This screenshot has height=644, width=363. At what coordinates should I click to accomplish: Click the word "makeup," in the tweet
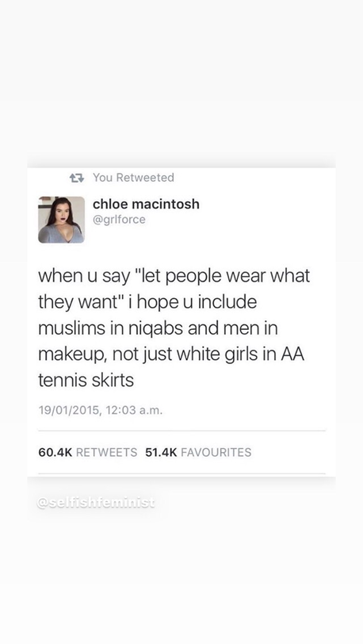73,355
